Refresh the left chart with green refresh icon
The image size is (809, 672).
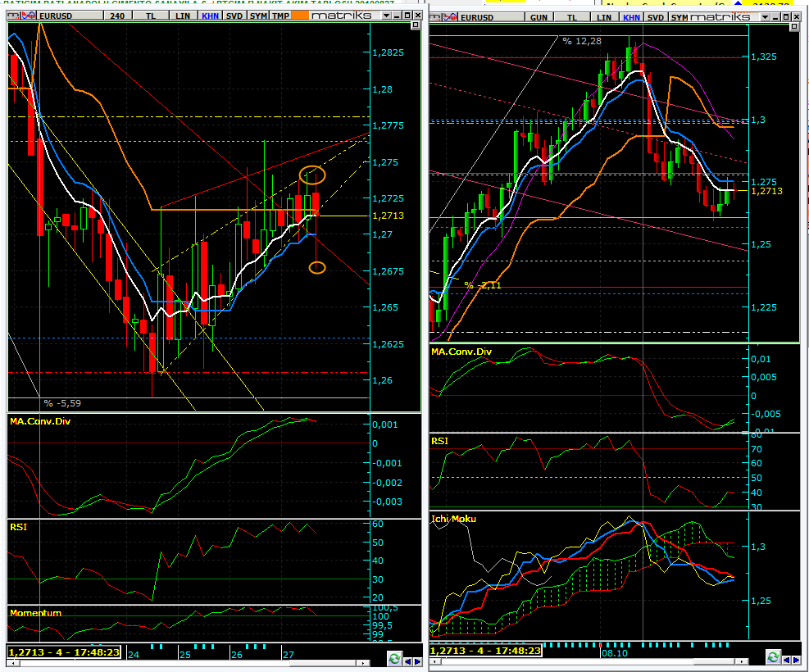click(x=395, y=658)
